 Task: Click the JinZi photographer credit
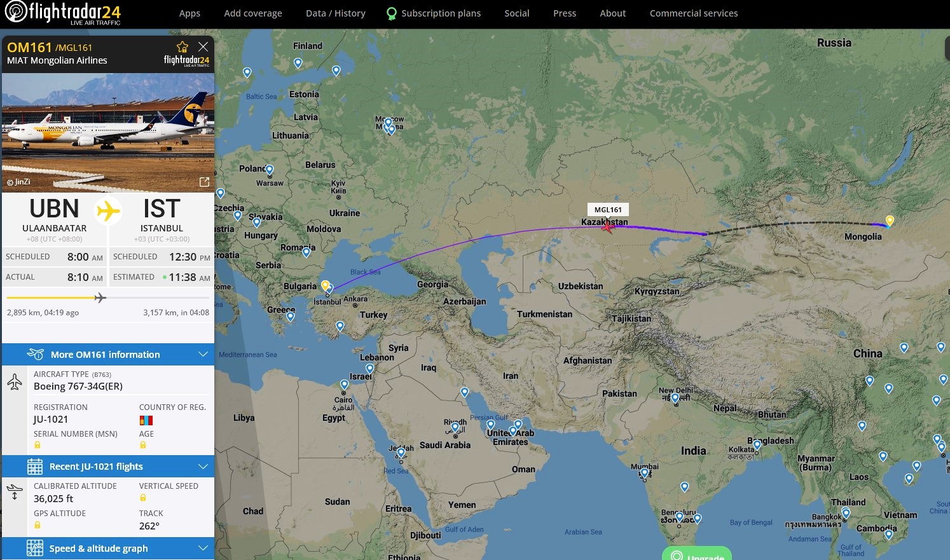tap(19, 182)
